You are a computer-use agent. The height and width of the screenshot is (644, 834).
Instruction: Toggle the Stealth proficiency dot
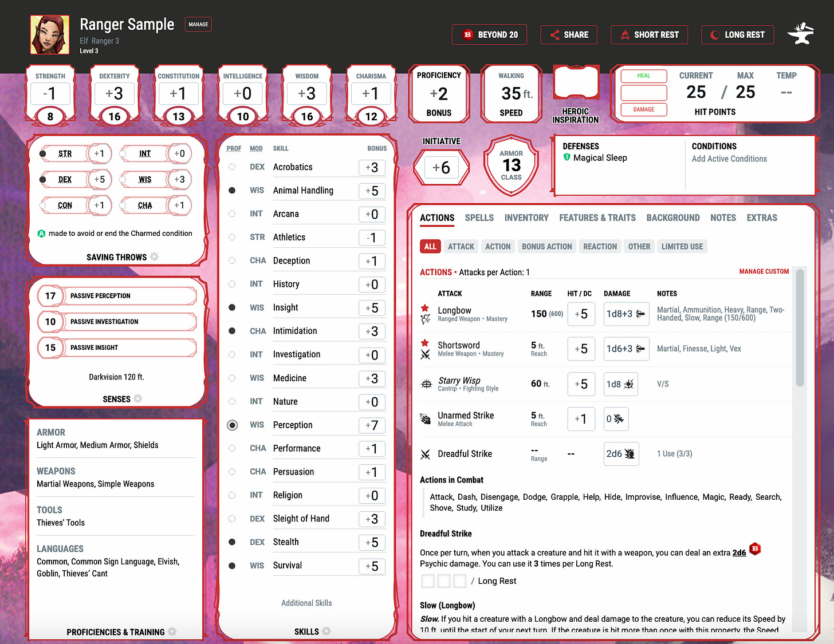[x=232, y=542]
